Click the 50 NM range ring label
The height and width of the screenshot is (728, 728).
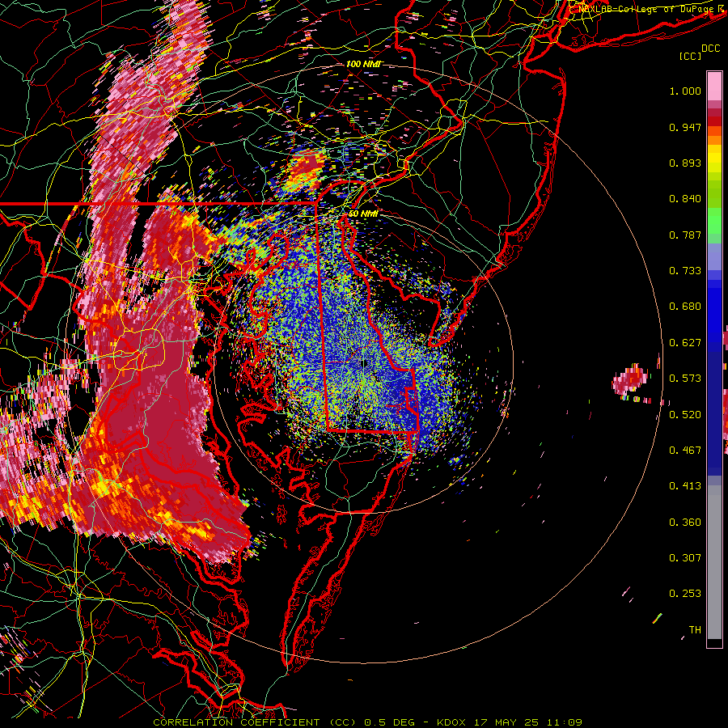click(x=363, y=214)
